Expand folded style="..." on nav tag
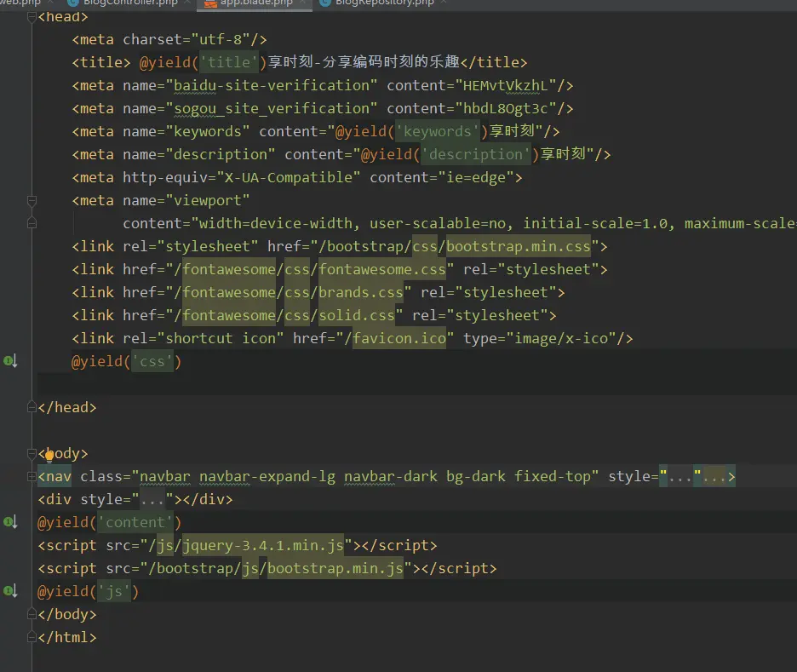 [680, 477]
